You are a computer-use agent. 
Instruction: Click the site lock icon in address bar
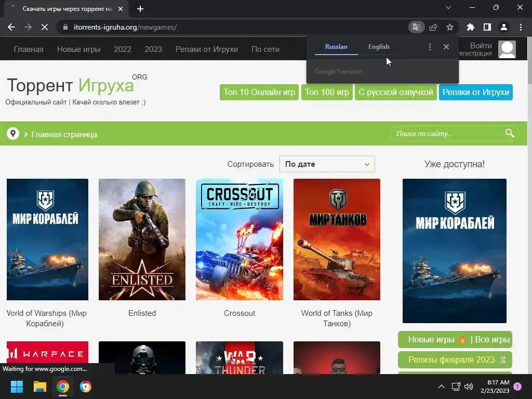65,27
